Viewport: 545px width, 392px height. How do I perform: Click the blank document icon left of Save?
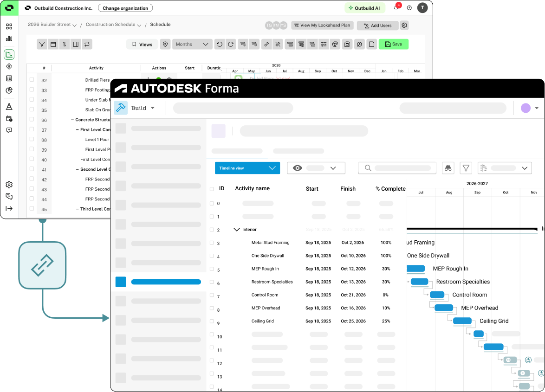click(x=371, y=45)
